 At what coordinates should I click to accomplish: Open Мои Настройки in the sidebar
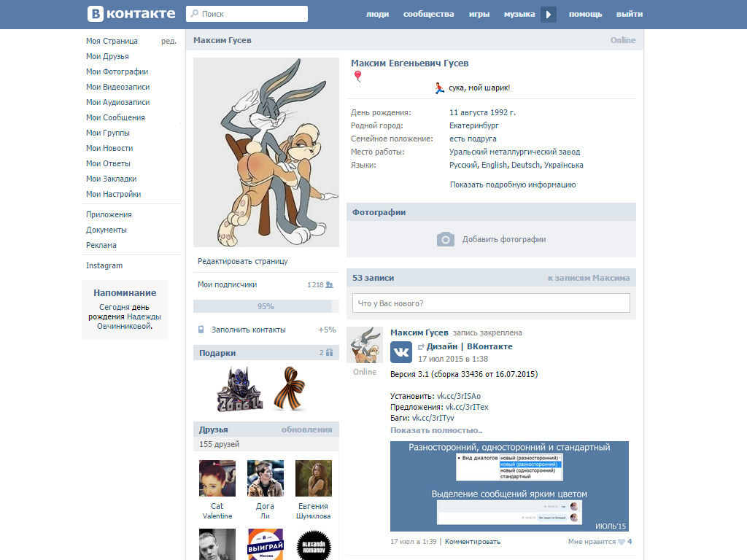(113, 194)
